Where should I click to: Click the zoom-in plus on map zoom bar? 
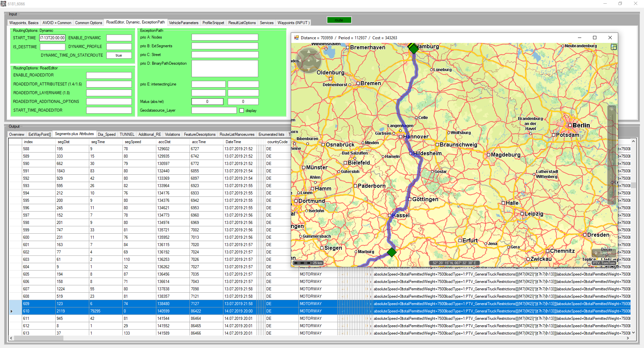611,110
